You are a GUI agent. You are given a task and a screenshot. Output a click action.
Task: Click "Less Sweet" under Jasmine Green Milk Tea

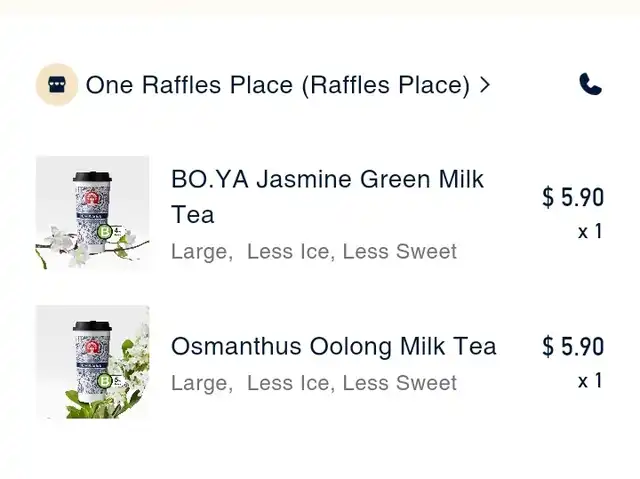click(x=400, y=251)
